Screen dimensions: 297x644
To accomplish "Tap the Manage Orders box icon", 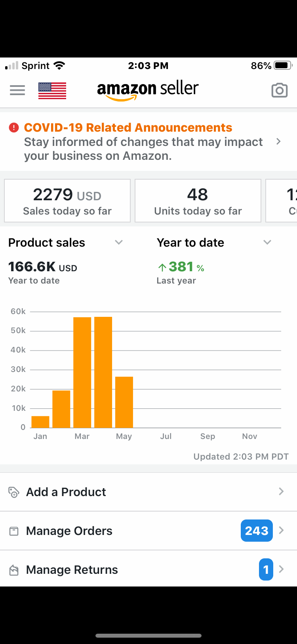I will (14, 531).
